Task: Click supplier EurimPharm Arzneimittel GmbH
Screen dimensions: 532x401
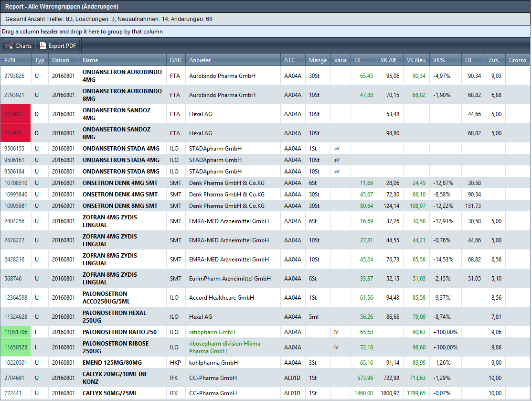Action: point(230,279)
